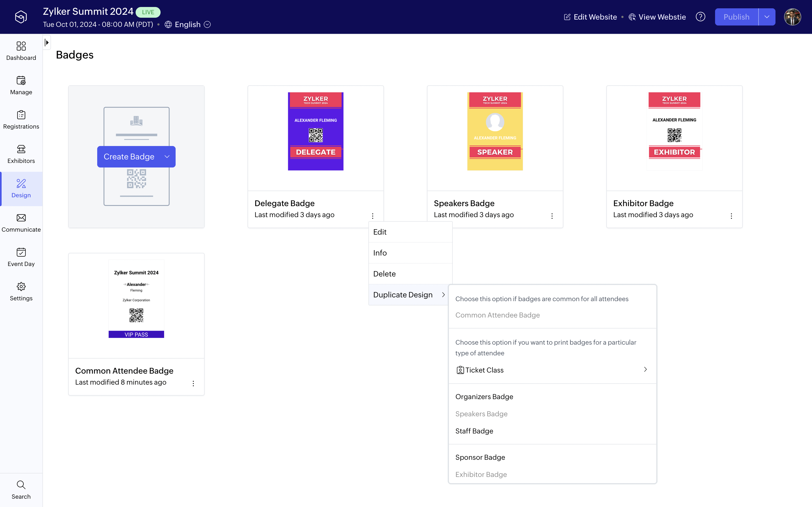Open the Exhibitor Badge thumbnail
This screenshot has height=507, width=812.
[x=674, y=132]
